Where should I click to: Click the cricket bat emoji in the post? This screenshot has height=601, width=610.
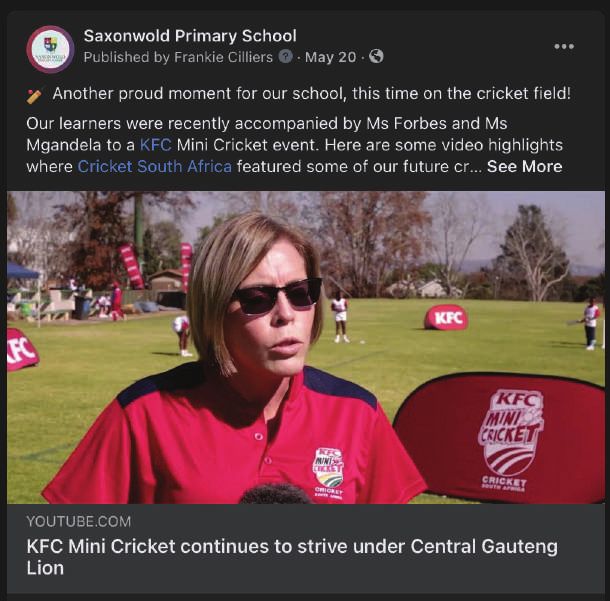[34, 96]
